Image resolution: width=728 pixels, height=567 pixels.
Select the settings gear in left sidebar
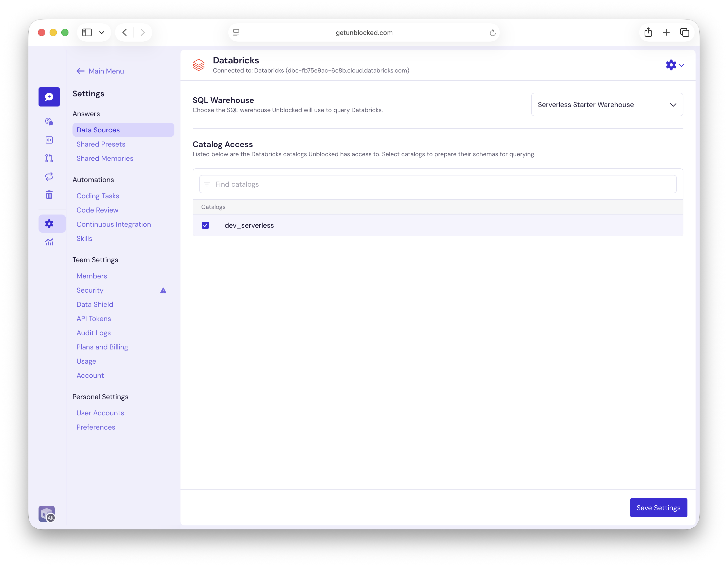49,224
